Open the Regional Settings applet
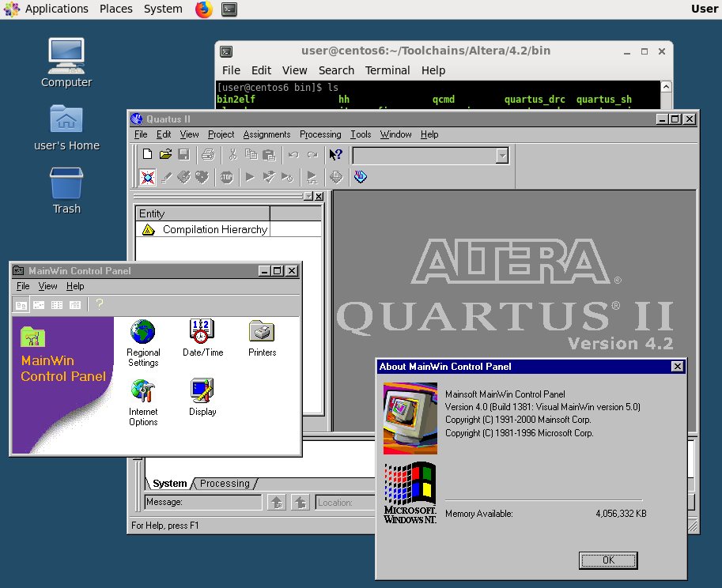 [x=143, y=343]
